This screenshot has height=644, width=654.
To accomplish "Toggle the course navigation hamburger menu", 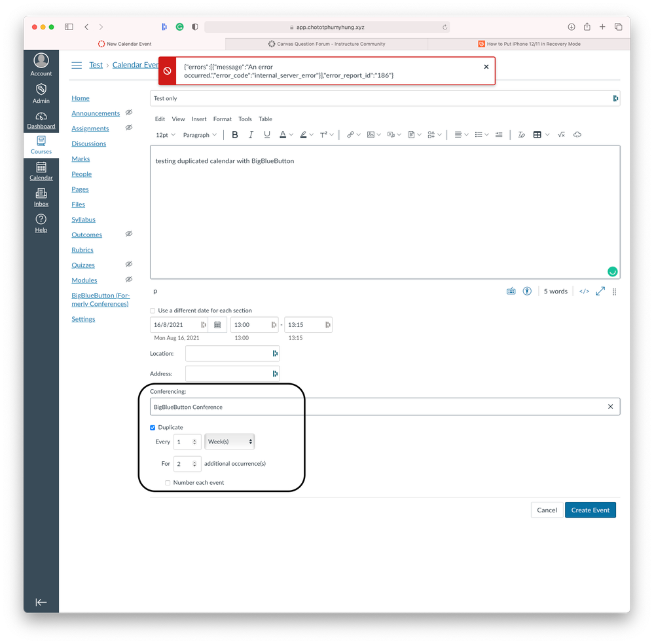I will pos(77,65).
